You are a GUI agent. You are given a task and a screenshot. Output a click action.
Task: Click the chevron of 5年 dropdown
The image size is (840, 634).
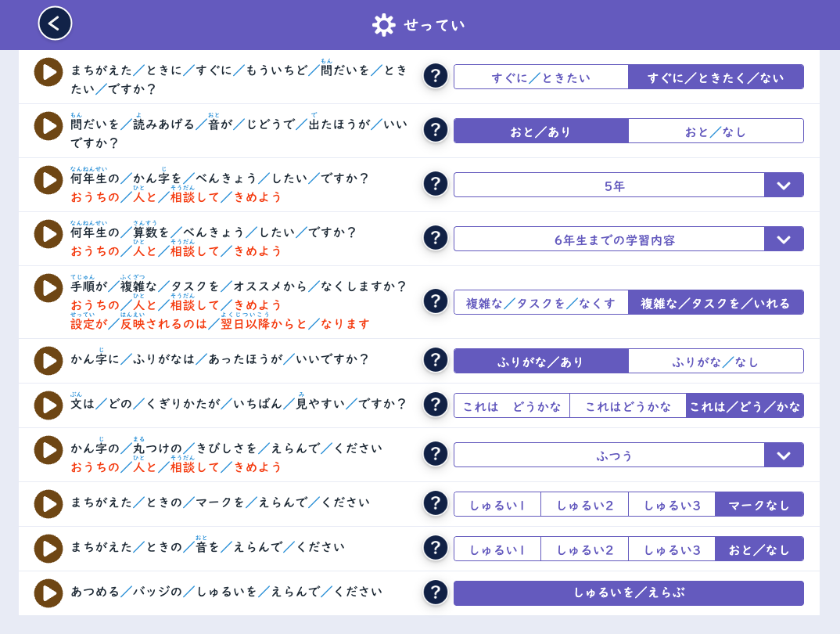784,185
